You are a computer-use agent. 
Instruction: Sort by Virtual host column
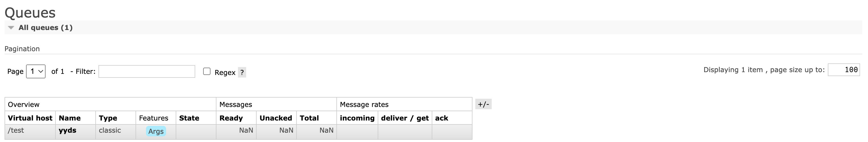pyautogui.click(x=30, y=118)
